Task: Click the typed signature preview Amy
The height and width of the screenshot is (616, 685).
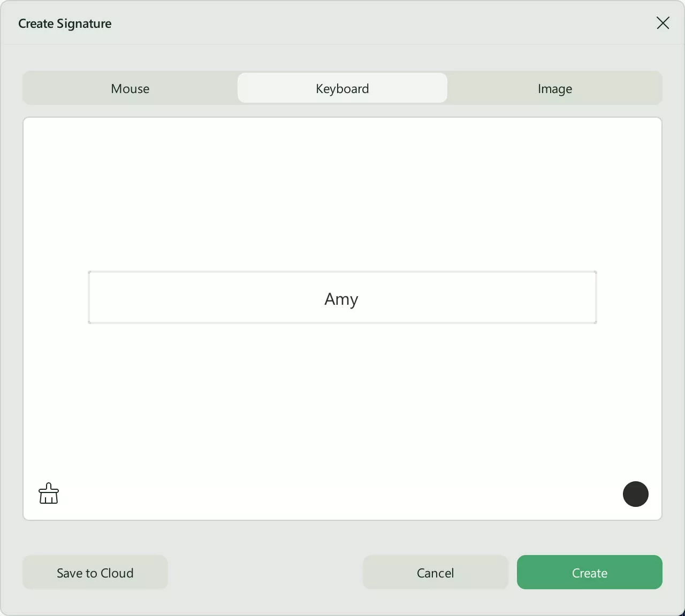Action: 341,299
